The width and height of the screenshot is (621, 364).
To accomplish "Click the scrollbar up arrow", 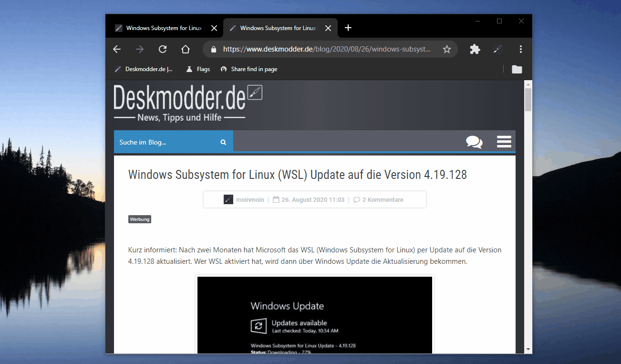I will point(528,84).
